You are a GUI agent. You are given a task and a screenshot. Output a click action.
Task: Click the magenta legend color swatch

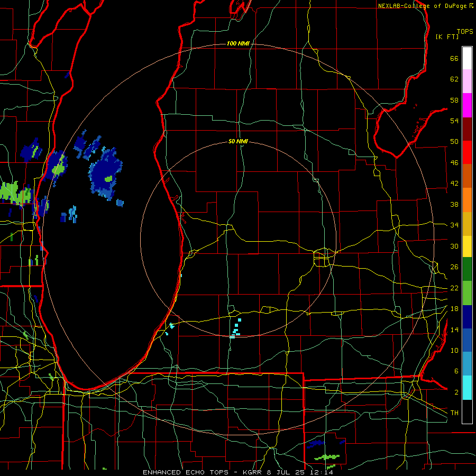[467, 105]
